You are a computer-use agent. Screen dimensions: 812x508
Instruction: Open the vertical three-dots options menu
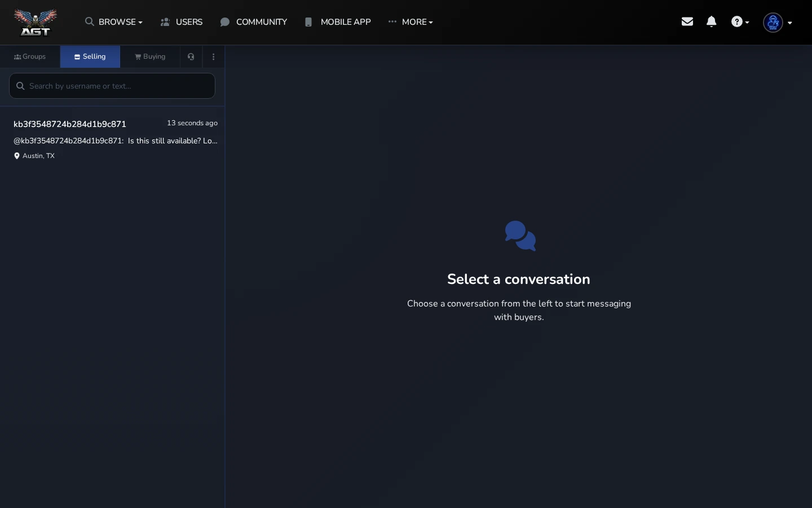[214, 56]
